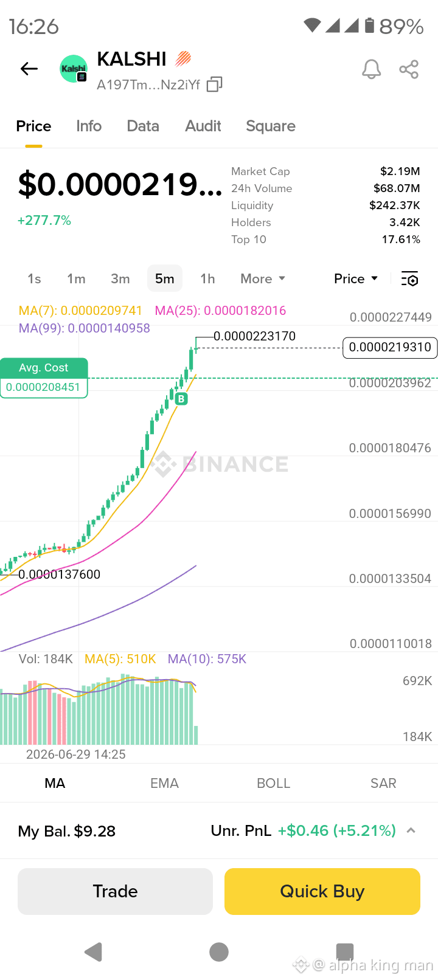Tap the Quick Buy button

322,891
